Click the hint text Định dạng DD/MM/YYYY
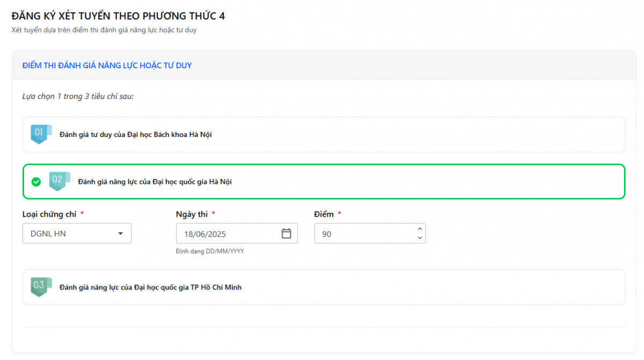 210,251
